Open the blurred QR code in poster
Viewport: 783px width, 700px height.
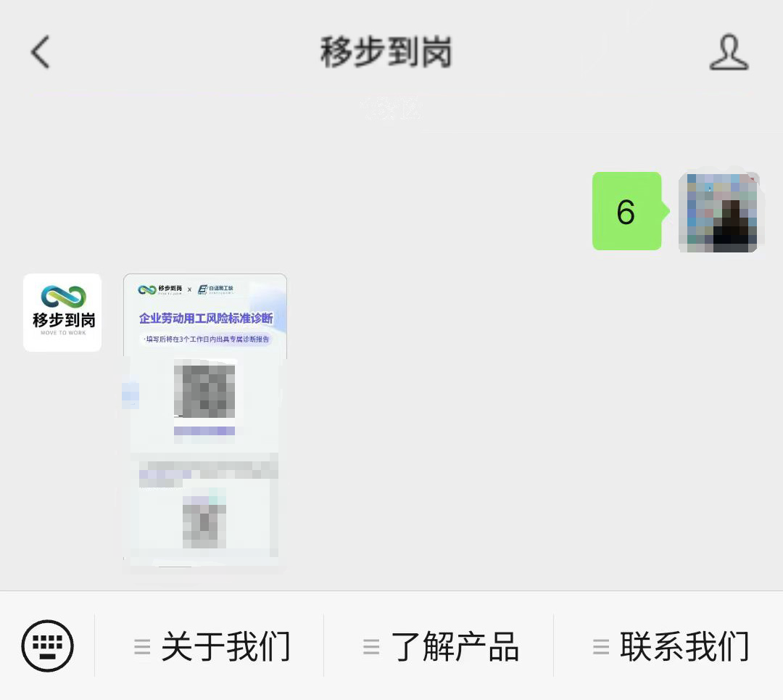coord(204,391)
